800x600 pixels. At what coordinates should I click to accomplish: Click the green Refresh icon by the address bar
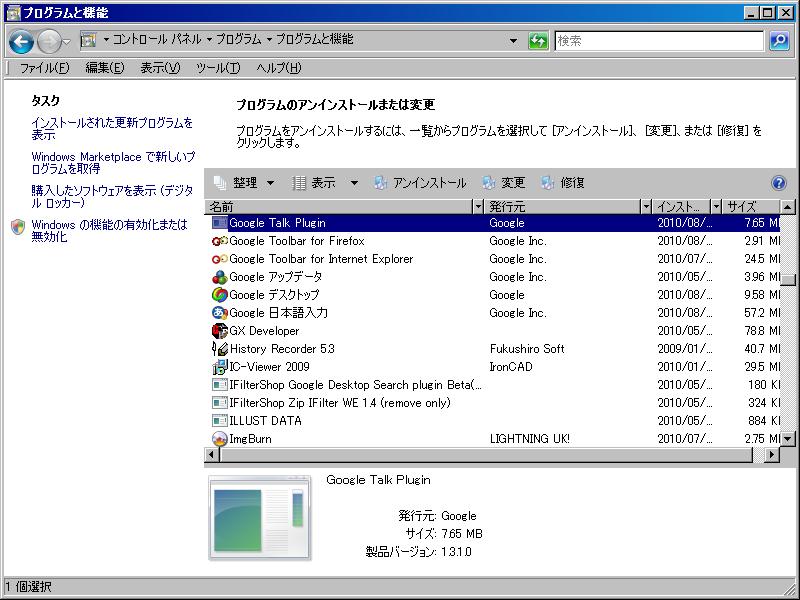[x=538, y=40]
